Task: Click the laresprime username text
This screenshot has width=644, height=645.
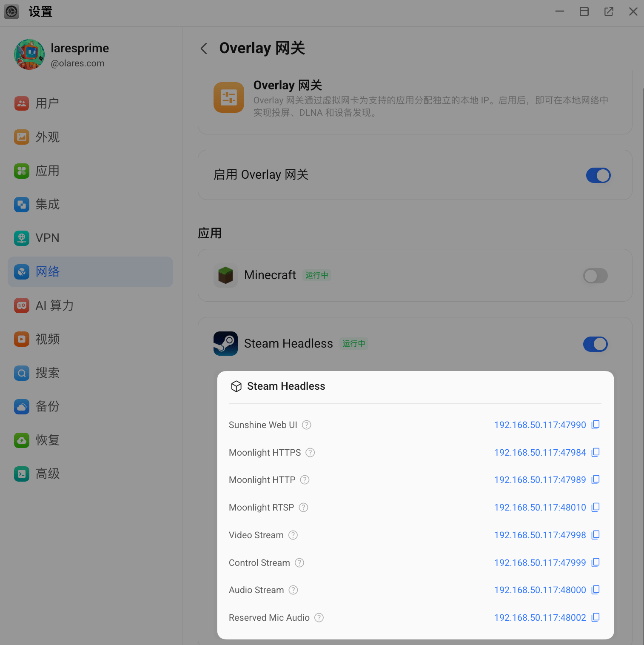Action: [80, 48]
